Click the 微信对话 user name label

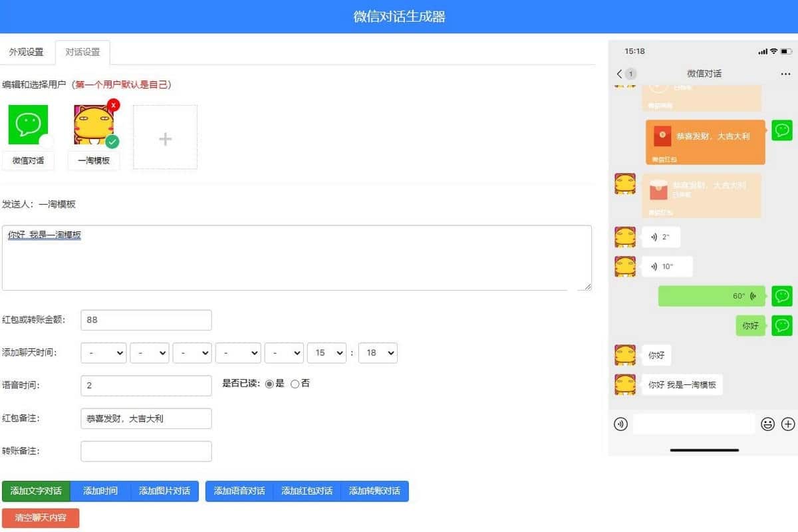[x=28, y=160]
